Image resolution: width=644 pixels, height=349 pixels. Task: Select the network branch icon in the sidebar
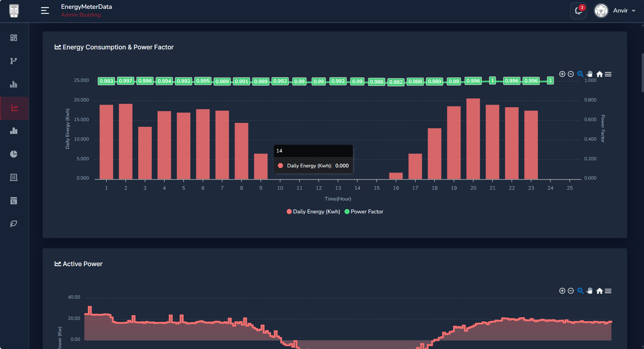14,61
